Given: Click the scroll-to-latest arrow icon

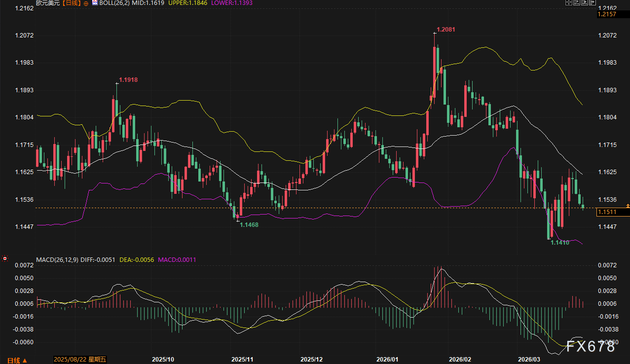Looking at the screenshot, I should pos(593,2).
